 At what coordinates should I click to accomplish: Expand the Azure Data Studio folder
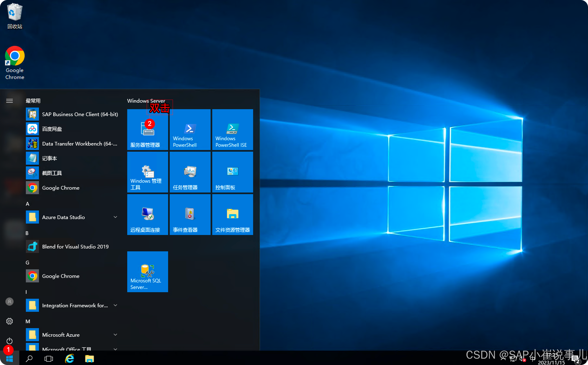pyautogui.click(x=72, y=217)
